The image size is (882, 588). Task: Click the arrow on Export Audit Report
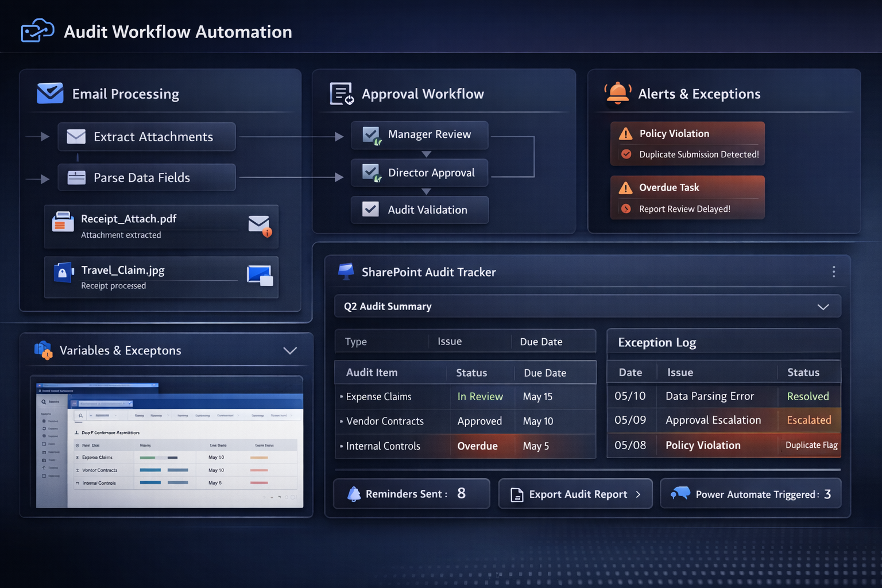638,494
